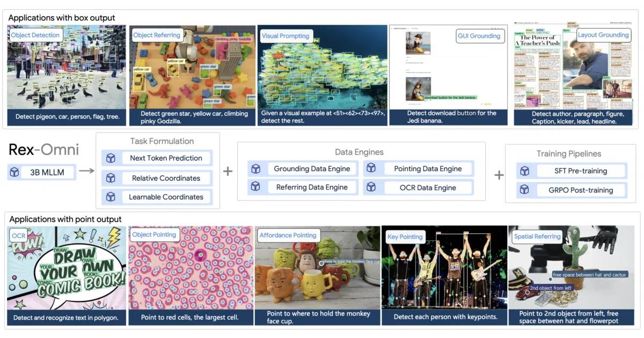Click the cube icon for Pointing Data Engine
644x338 pixels.
point(372,168)
